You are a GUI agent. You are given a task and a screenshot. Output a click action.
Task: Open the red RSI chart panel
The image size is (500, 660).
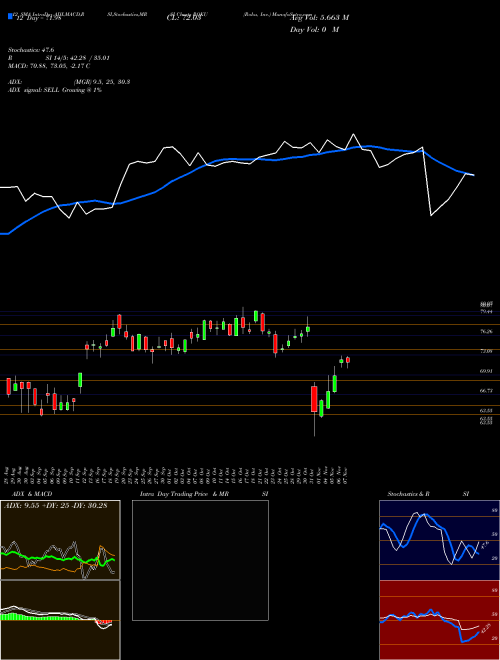pos(439,620)
